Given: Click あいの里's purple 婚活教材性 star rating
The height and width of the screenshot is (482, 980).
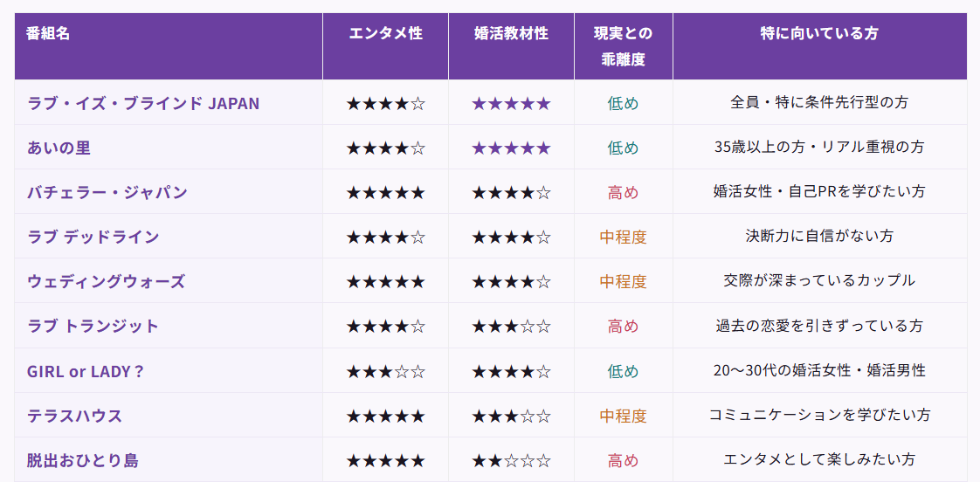Looking at the screenshot, I should 511,148.
